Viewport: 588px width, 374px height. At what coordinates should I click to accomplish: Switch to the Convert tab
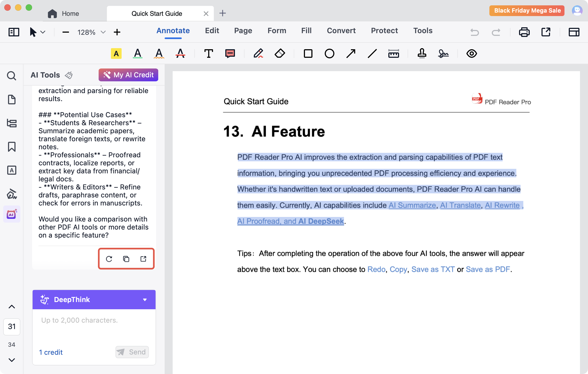[x=341, y=30]
